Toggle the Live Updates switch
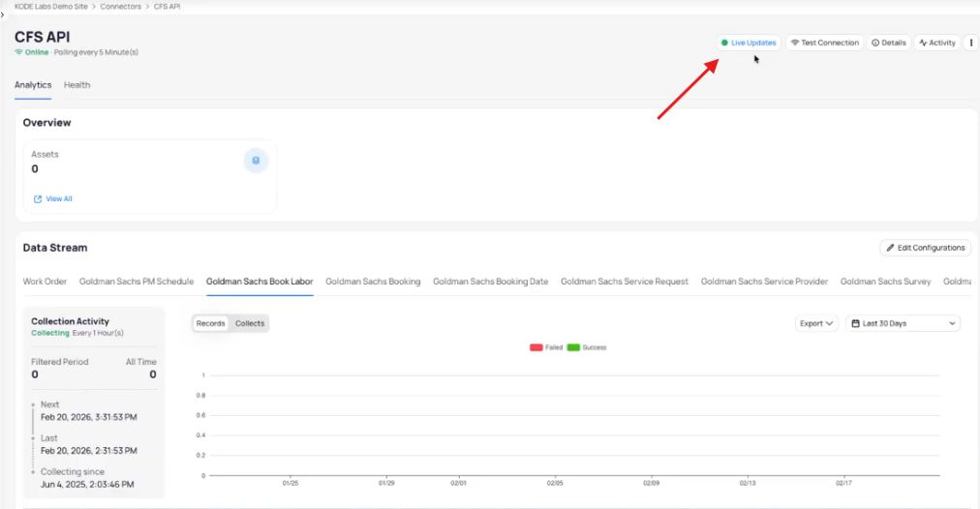 point(749,43)
